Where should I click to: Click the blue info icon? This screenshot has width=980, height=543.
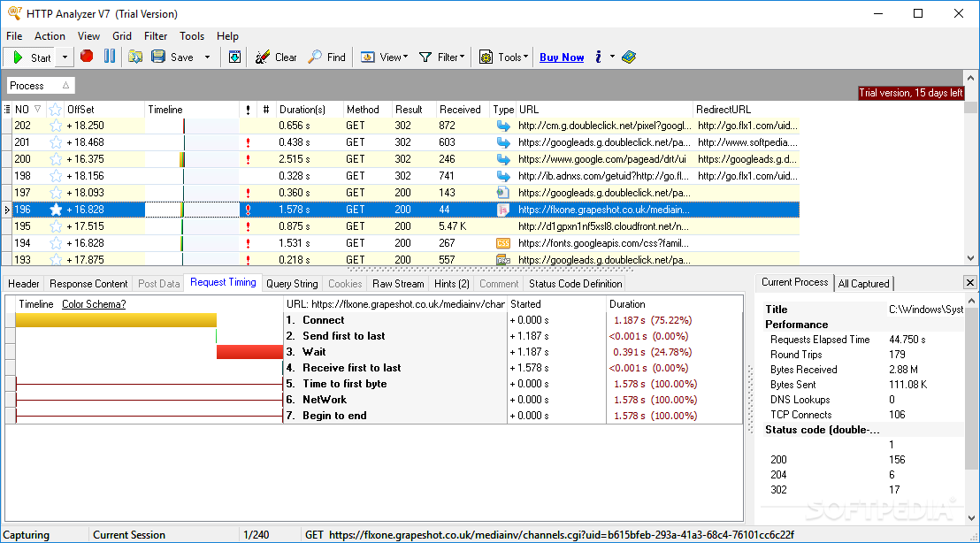tap(598, 57)
